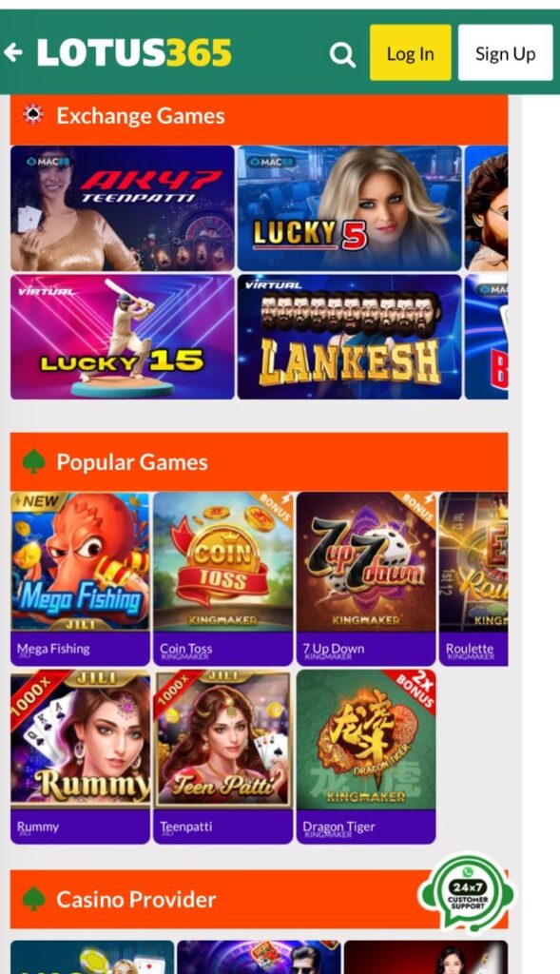Open the Teenpatti JILI game

[222, 756]
